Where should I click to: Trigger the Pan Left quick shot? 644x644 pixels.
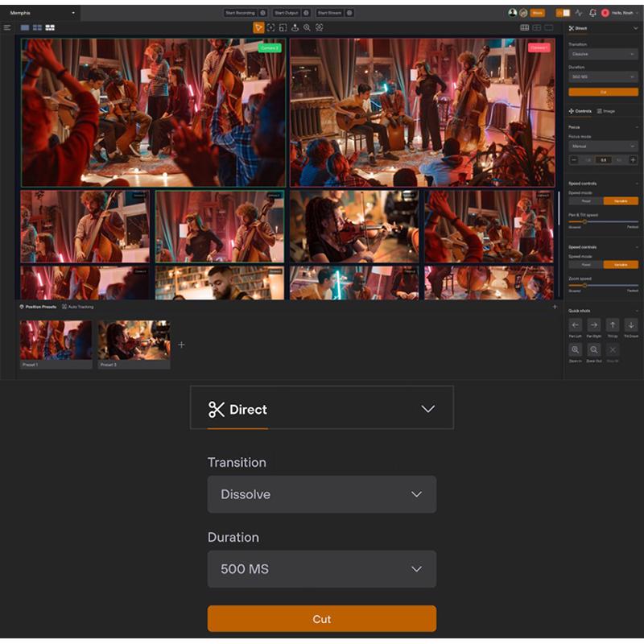[x=576, y=325]
